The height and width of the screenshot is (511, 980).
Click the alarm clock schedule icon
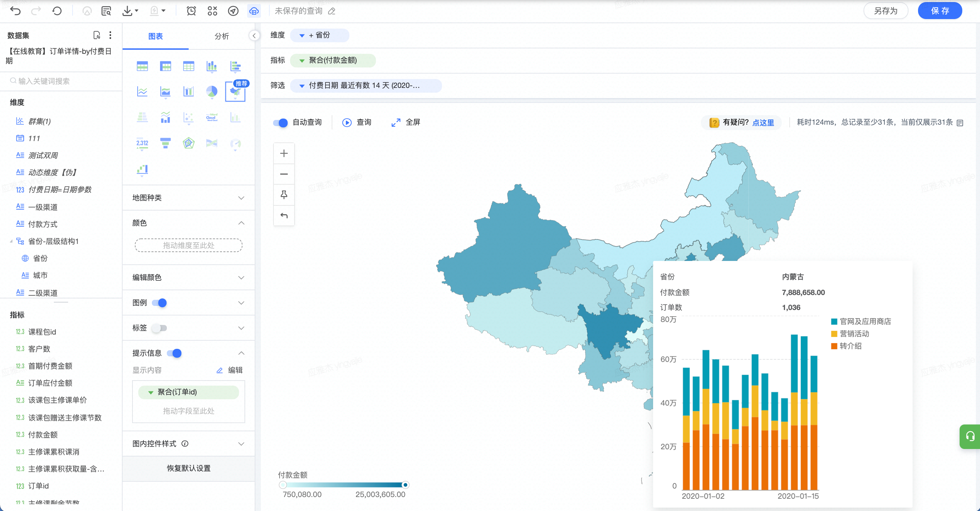tap(191, 11)
